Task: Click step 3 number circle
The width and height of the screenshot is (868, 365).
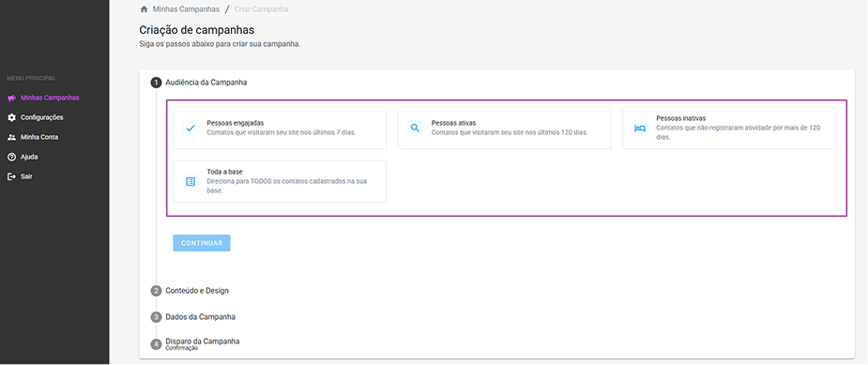Action: pyautogui.click(x=156, y=317)
